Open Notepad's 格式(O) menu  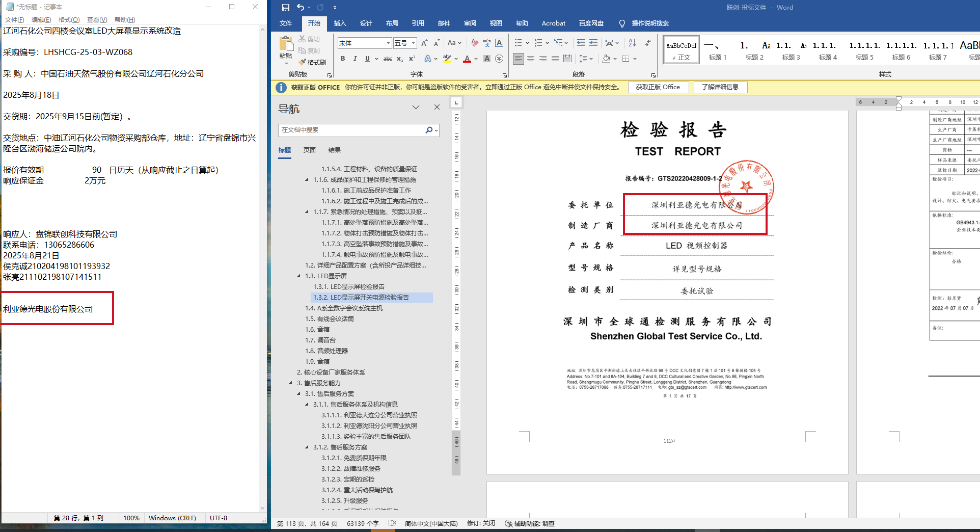(69, 20)
